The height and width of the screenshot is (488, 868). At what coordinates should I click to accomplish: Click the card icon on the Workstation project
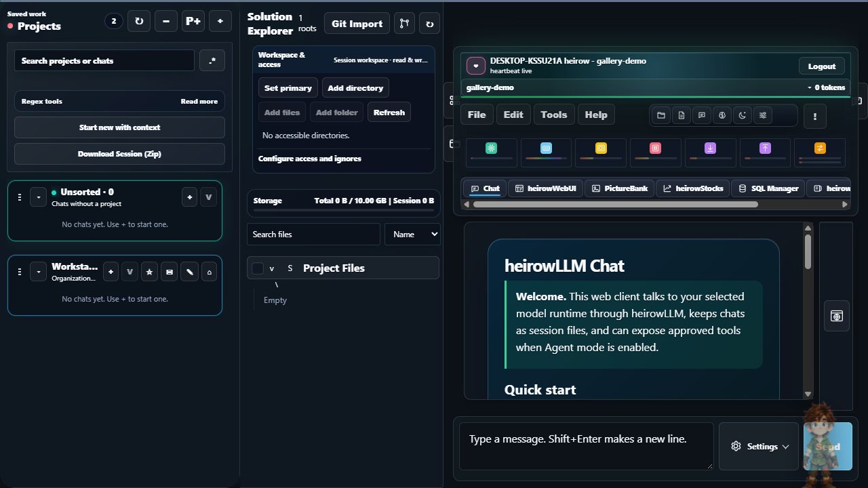click(170, 272)
